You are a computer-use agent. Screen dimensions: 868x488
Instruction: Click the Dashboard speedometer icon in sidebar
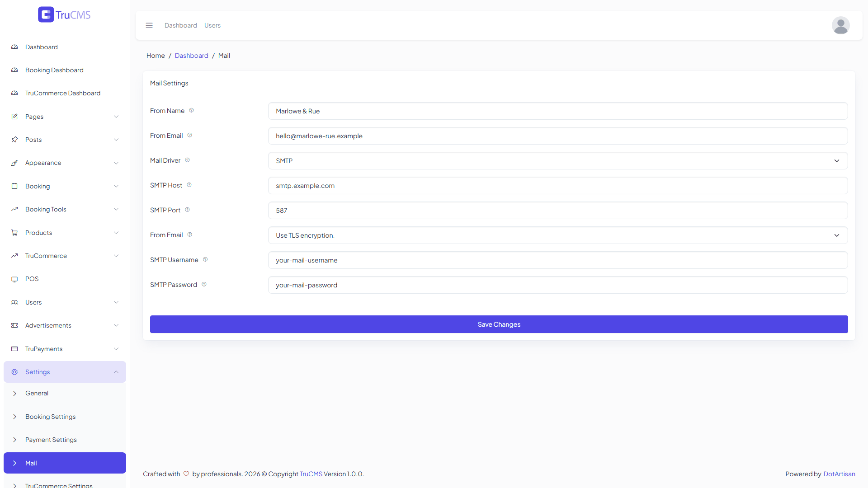(x=14, y=47)
